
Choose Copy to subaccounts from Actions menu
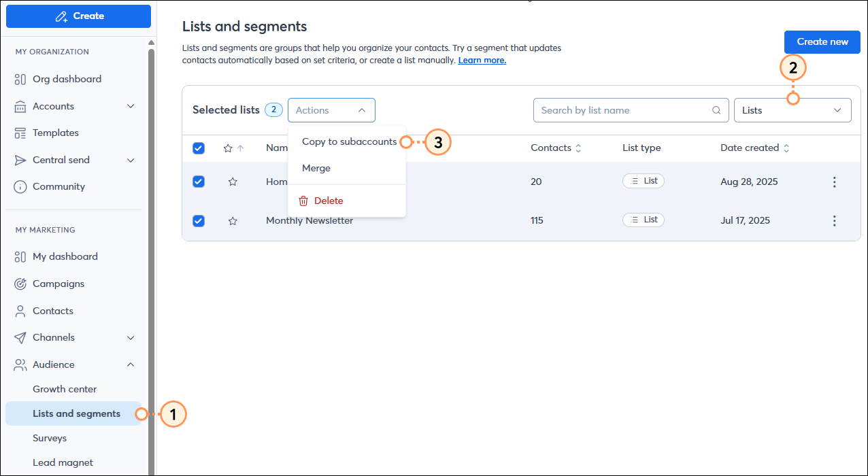(x=349, y=141)
